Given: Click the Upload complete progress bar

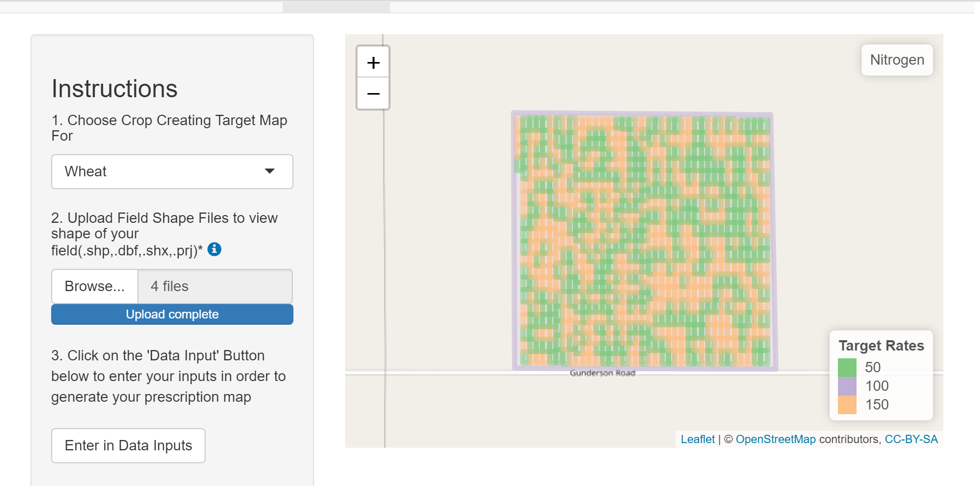Looking at the screenshot, I should click(x=172, y=314).
